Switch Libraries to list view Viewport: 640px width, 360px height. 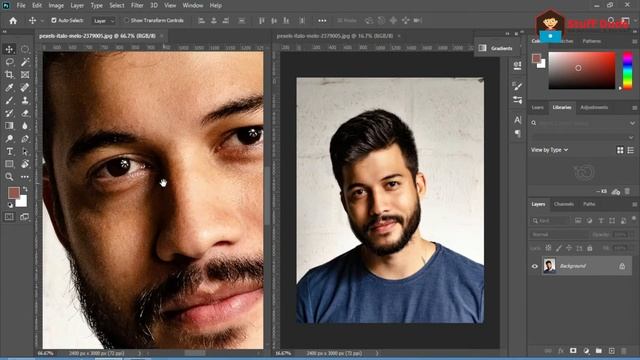point(631,150)
